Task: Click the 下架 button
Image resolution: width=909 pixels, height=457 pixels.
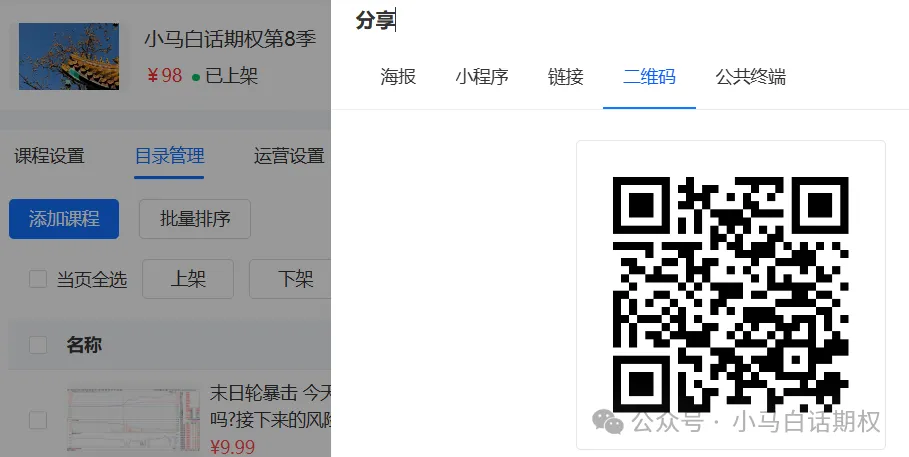Action: [x=290, y=279]
